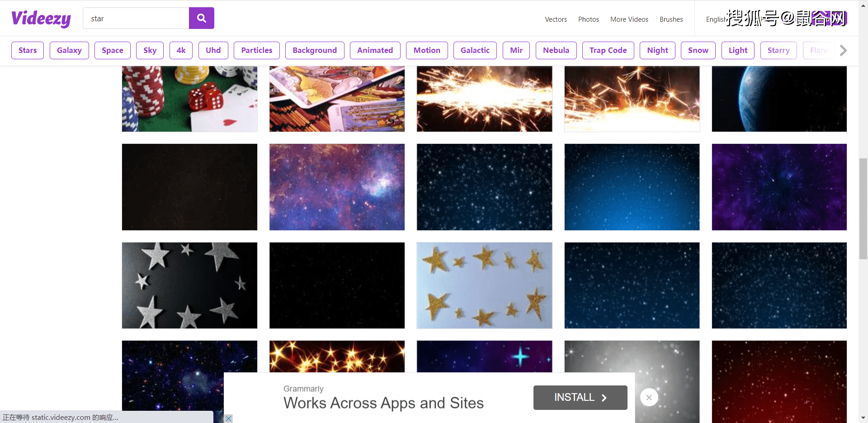Open the Brushes link
This screenshot has height=423, width=868.
point(671,19)
